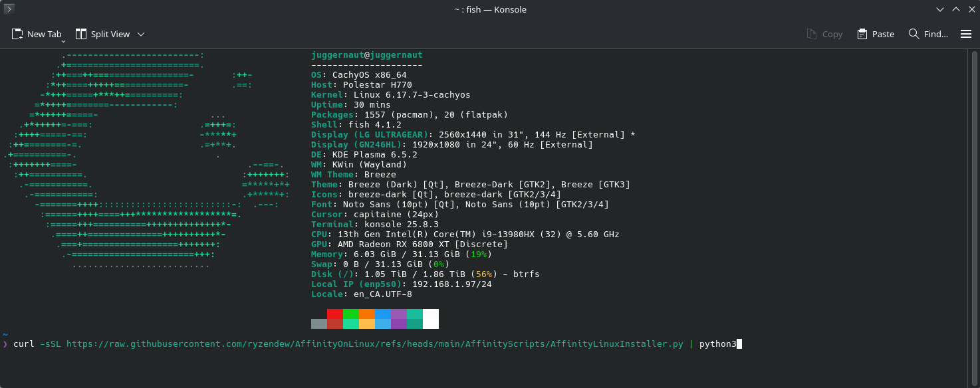
Task: Click the bright red color block
Action: click(335, 314)
